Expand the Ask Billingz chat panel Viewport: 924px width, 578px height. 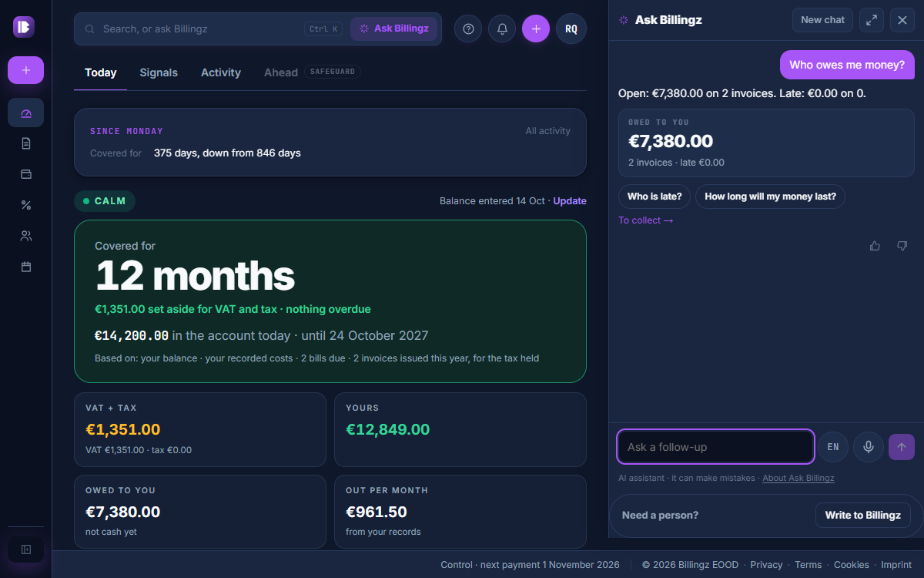tap(871, 20)
